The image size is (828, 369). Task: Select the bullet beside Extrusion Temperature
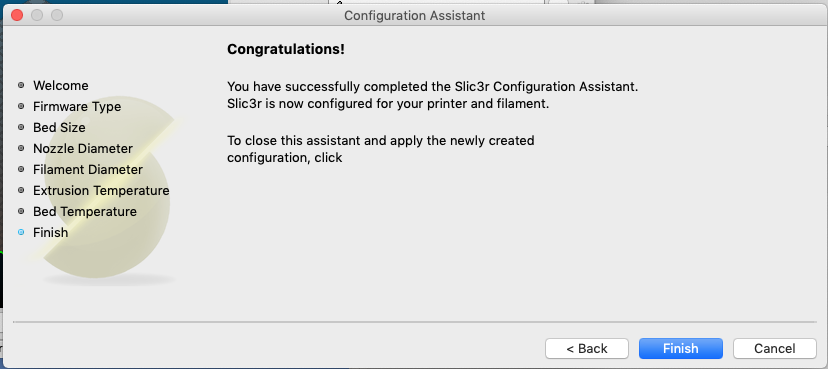click(x=21, y=190)
